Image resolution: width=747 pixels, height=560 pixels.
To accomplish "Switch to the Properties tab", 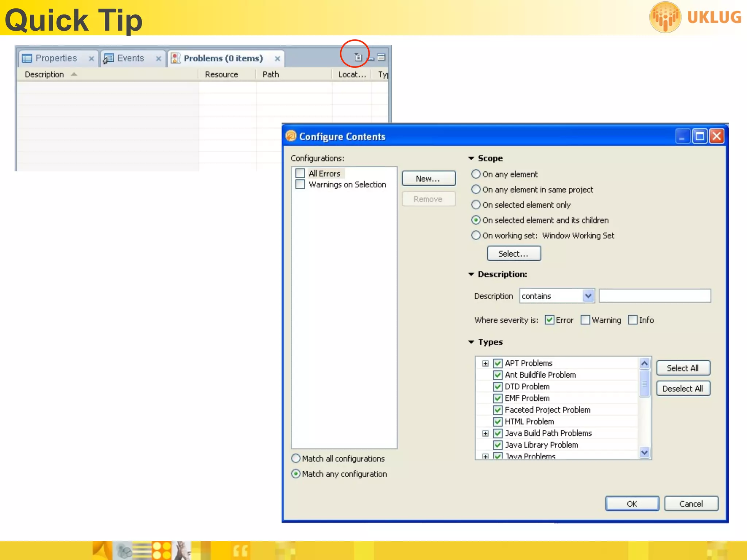I will [x=55, y=58].
